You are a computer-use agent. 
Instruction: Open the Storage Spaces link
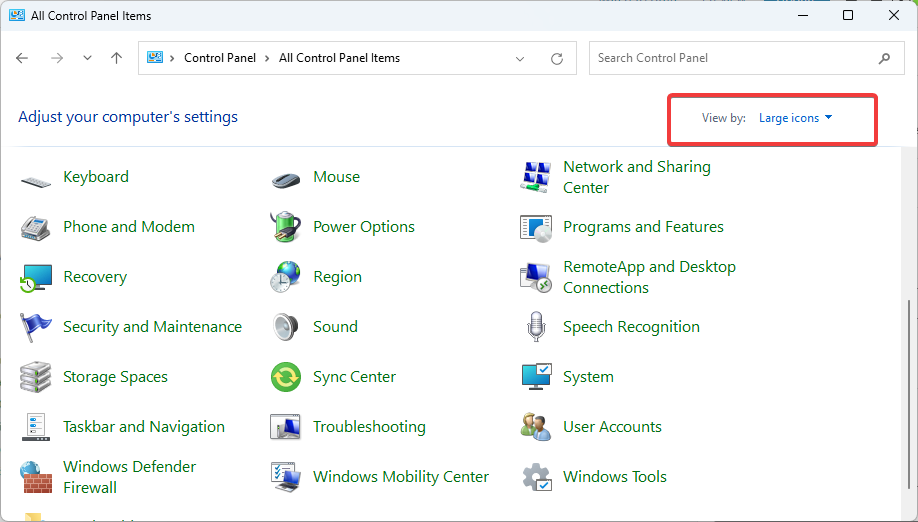click(x=115, y=377)
